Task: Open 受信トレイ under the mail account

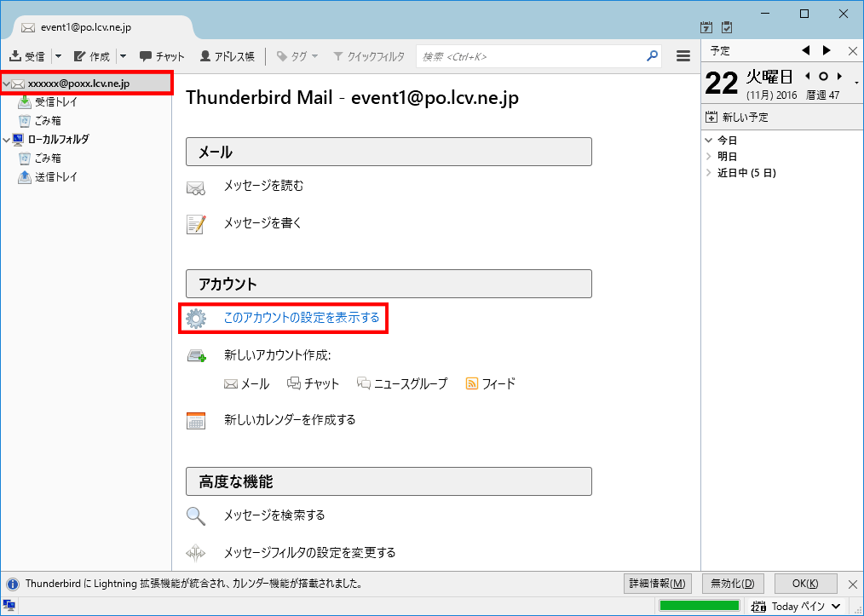Action: coord(55,102)
